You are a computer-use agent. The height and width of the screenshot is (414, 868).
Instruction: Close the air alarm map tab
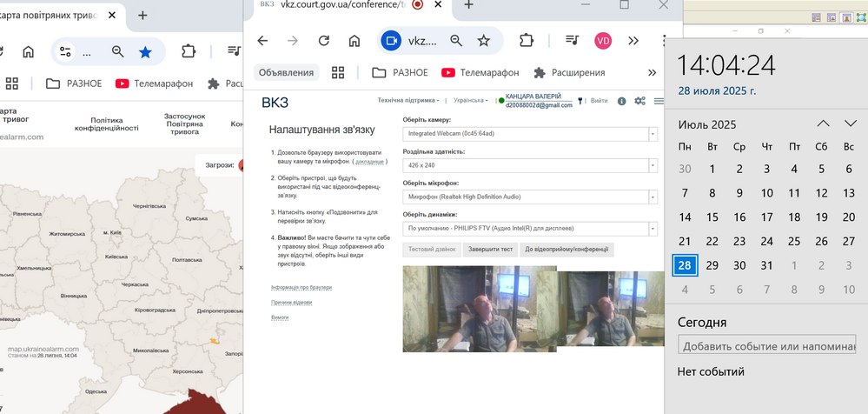pyautogui.click(x=112, y=16)
